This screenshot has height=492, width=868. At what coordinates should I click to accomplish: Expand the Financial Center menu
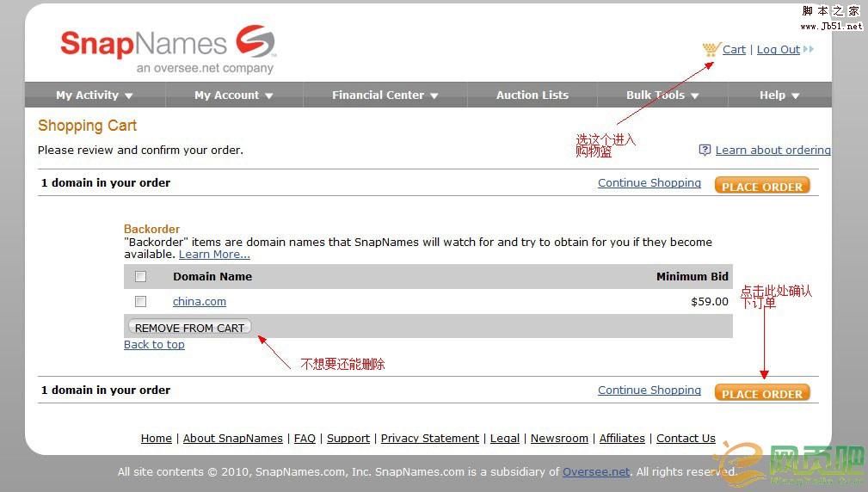click(385, 95)
